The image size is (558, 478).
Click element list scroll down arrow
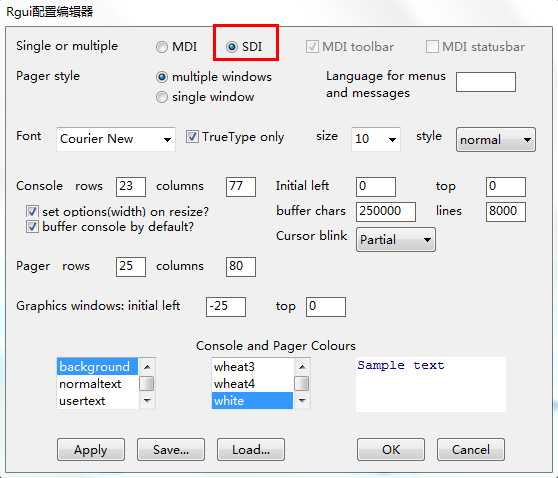pyautogui.click(x=147, y=401)
